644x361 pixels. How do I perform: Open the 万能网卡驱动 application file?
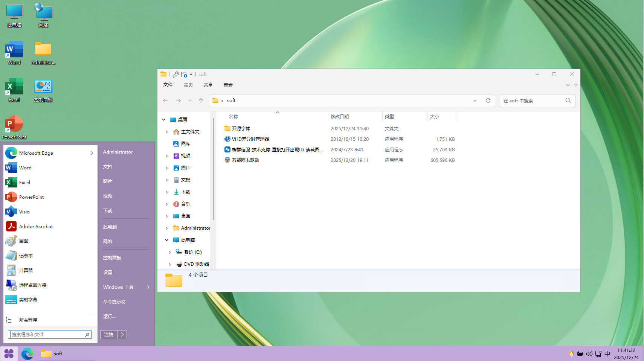[245, 160]
